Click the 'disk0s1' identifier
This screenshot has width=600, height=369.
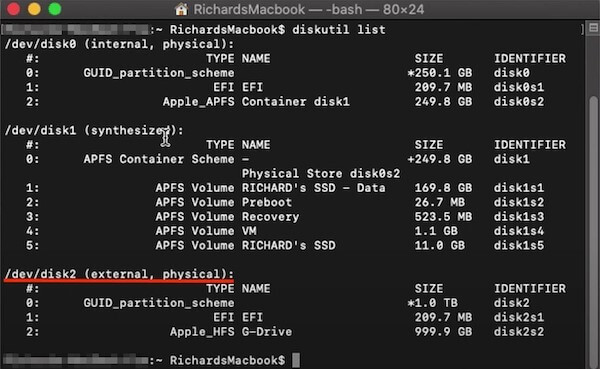(519, 87)
